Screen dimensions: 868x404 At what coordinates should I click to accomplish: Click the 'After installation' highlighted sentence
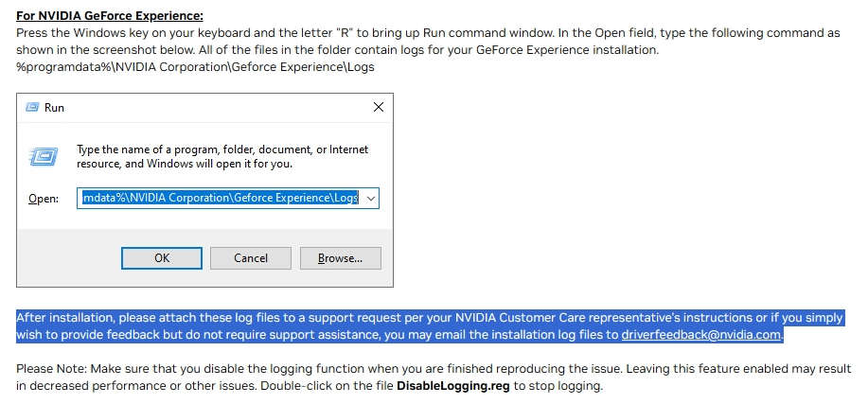pyautogui.click(x=429, y=326)
